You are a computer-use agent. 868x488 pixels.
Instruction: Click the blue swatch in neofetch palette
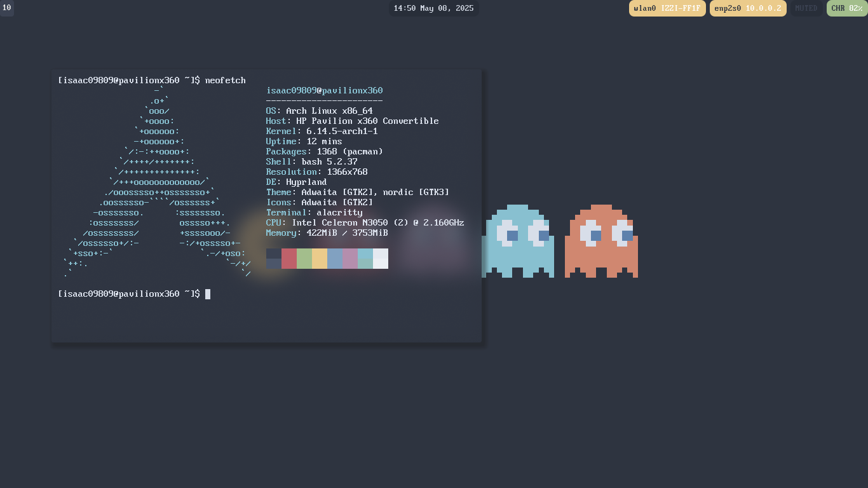[x=335, y=259]
